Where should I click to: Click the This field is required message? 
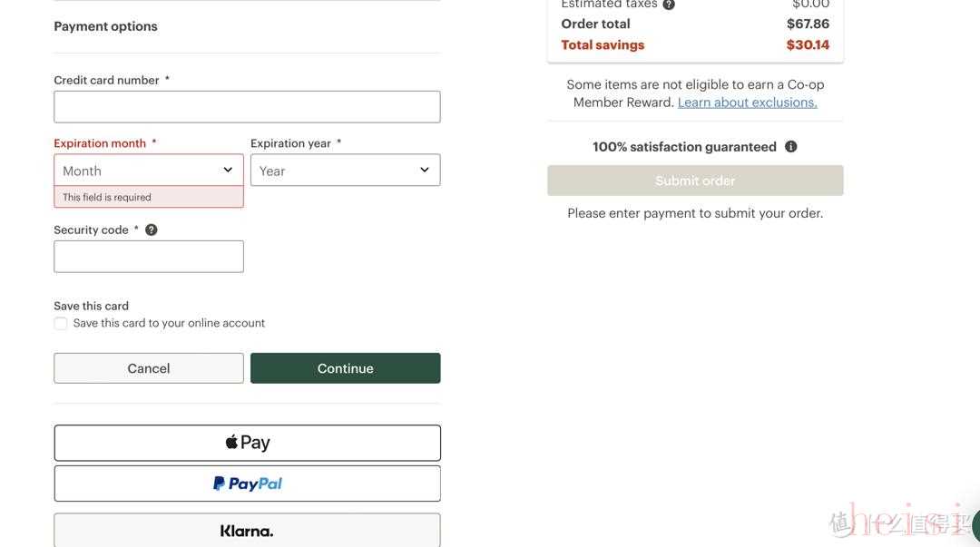[107, 197]
